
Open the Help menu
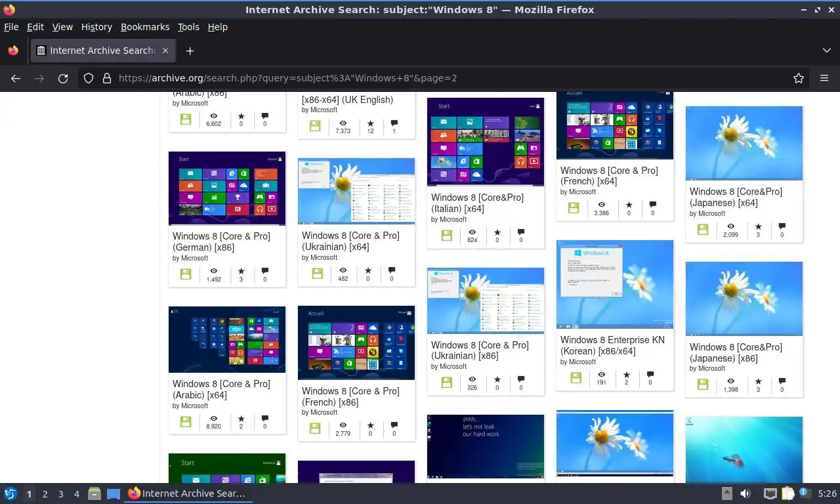(x=218, y=27)
